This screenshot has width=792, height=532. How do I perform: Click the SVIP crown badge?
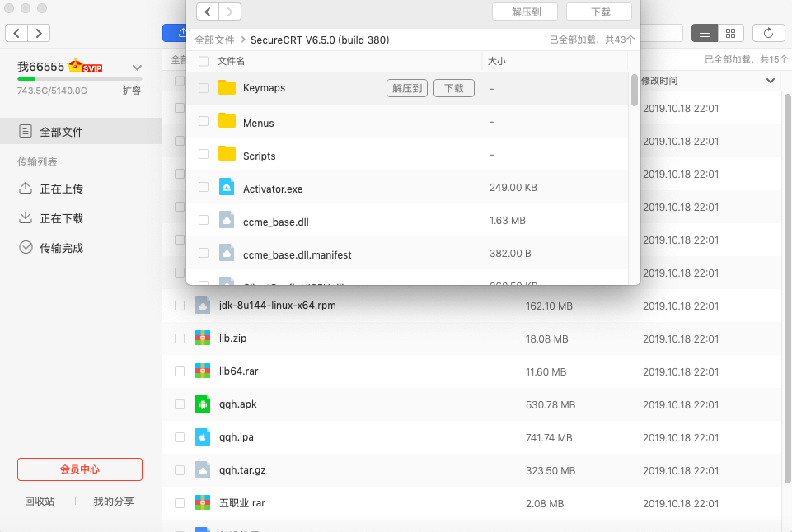click(85, 66)
